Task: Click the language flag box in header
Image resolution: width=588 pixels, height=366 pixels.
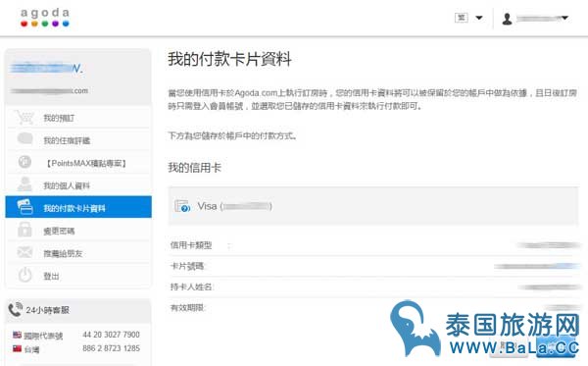Action: click(462, 18)
